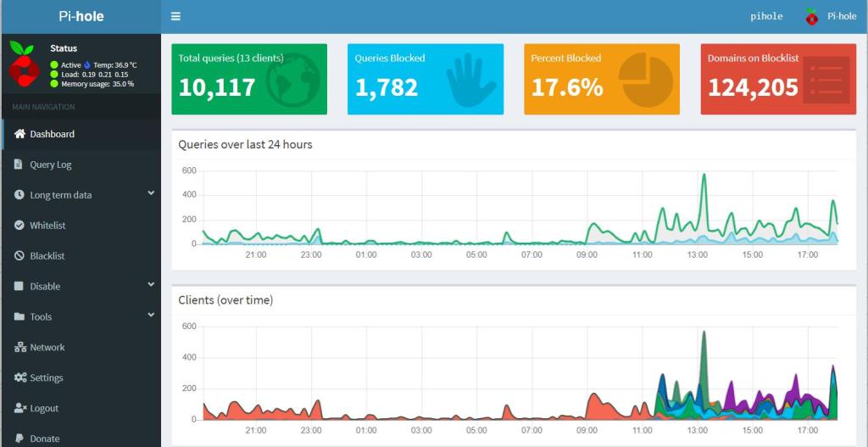Viewport: 868px width, 447px height.
Task: Click the Query Log file icon
Action: (19, 165)
